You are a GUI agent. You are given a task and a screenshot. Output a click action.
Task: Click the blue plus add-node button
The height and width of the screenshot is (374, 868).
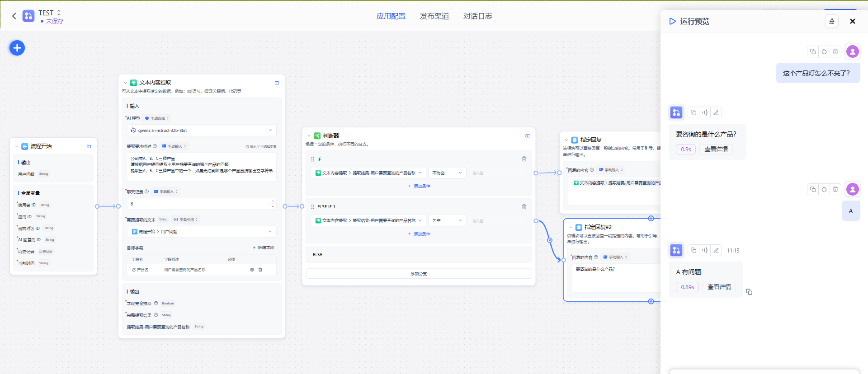(17, 48)
